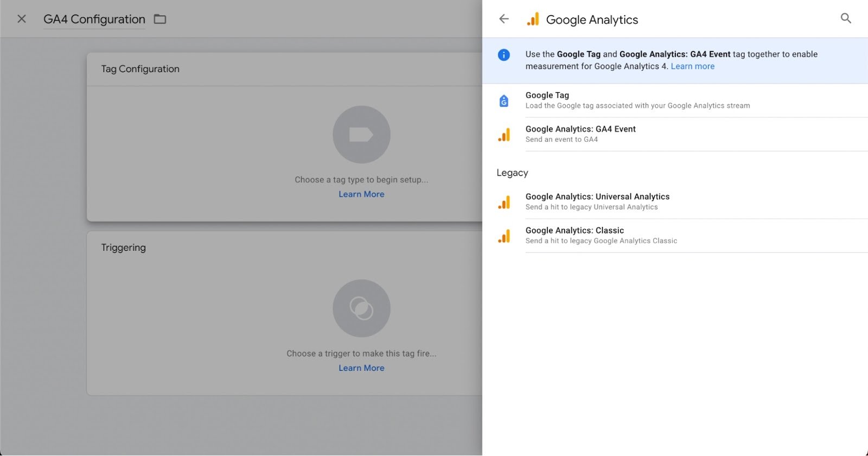Click the Tag Configuration card heading
This screenshot has height=456, width=868.
tap(140, 69)
